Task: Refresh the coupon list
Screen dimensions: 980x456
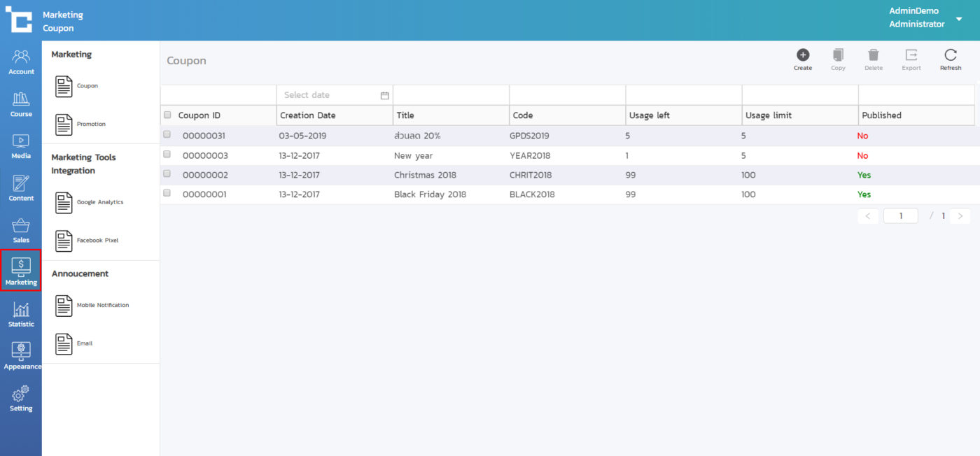Action: [950, 55]
